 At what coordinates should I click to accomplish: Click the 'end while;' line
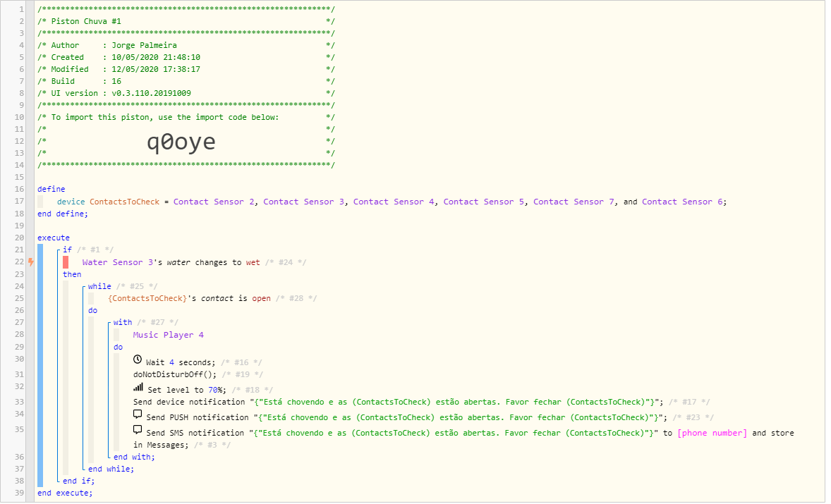[111, 469]
